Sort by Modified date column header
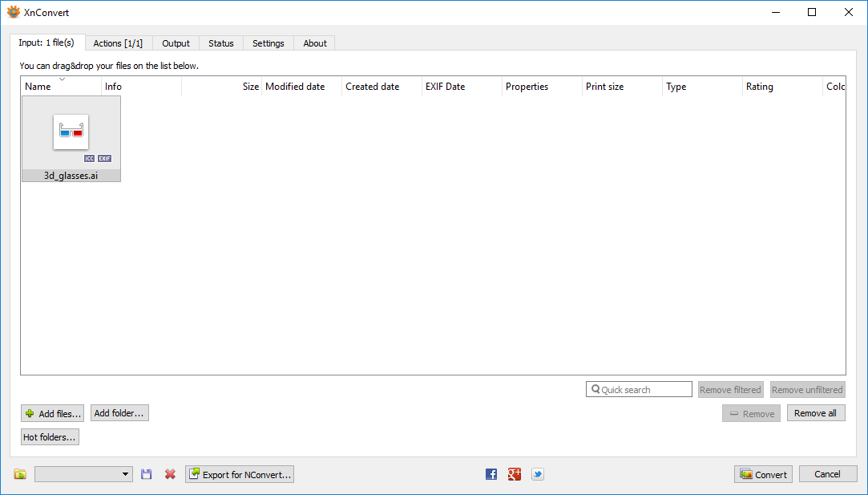The height and width of the screenshot is (495, 868). coord(301,87)
